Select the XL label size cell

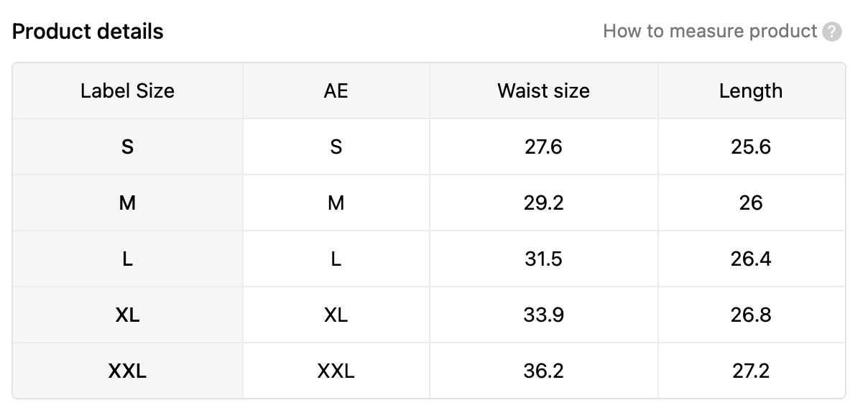pyautogui.click(x=127, y=315)
